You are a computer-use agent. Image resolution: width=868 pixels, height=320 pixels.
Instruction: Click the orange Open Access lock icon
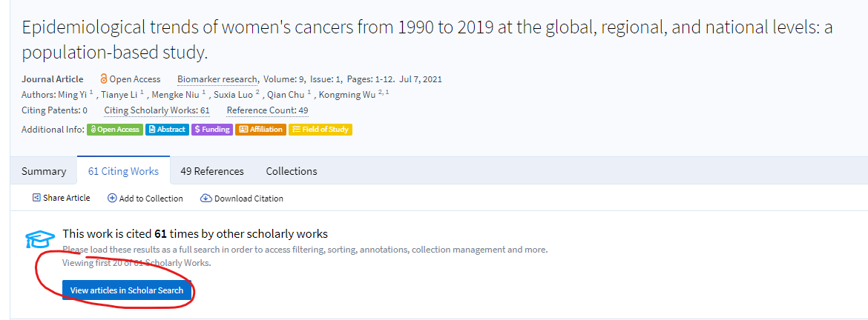(104, 79)
